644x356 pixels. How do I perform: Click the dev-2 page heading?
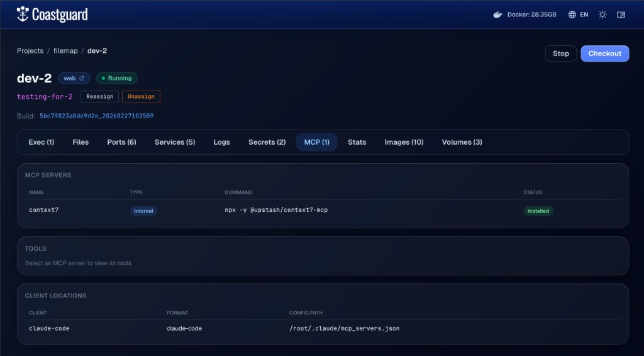[34, 78]
